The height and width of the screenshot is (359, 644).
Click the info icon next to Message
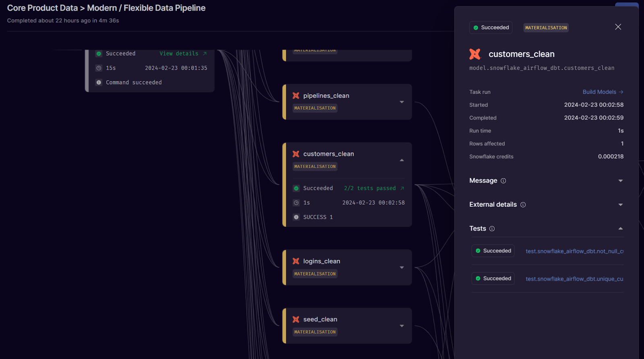click(503, 181)
